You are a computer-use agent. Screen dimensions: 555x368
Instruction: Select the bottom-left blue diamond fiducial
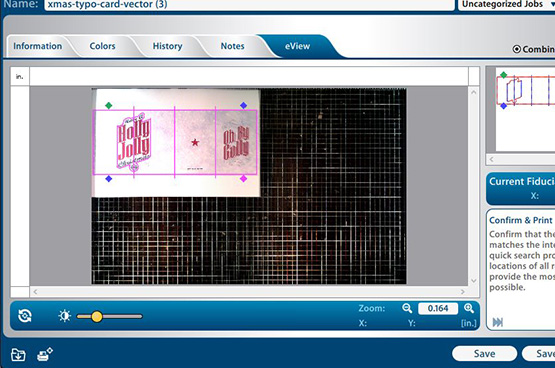tap(109, 179)
